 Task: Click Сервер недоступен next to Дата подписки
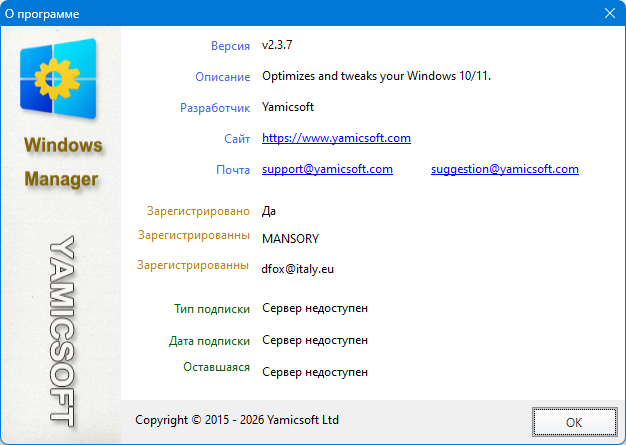[315, 340]
